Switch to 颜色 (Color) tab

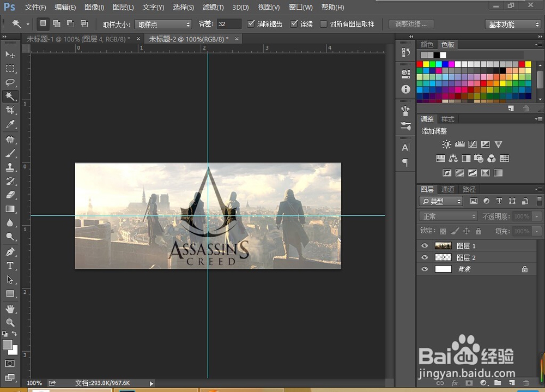[x=427, y=45]
